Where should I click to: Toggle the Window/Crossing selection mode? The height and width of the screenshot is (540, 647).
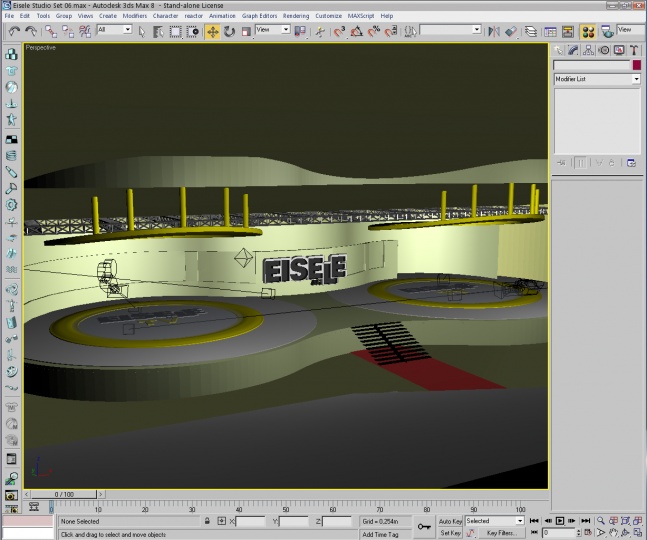coord(192,31)
